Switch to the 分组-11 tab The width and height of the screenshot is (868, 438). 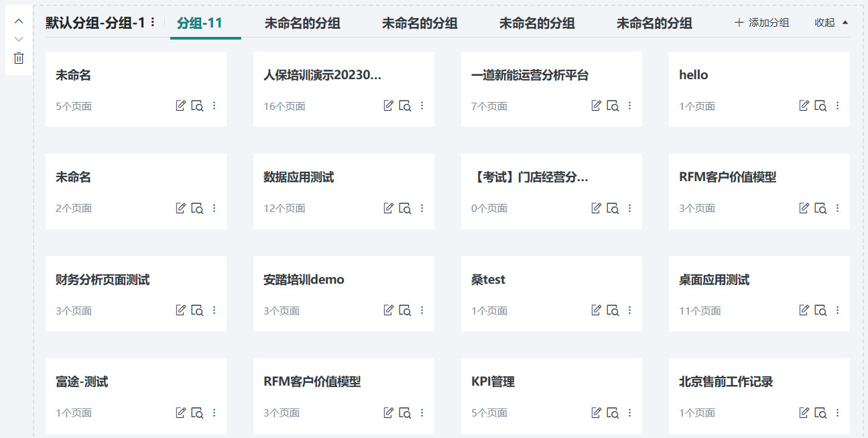pyautogui.click(x=205, y=22)
